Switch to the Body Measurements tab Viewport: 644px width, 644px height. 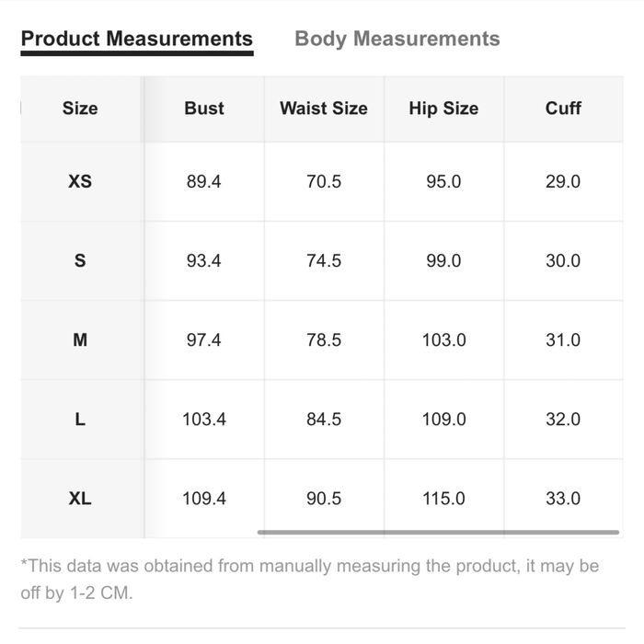tap(397, 39)
